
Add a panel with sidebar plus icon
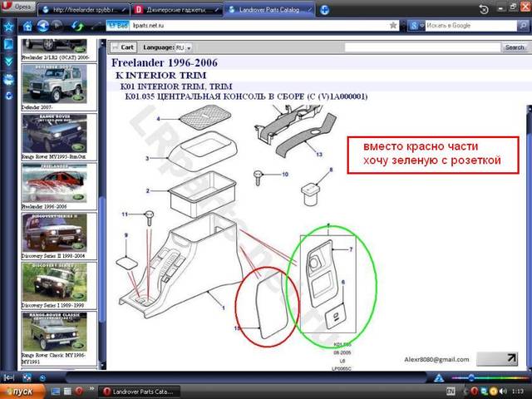tap(9, 96)
